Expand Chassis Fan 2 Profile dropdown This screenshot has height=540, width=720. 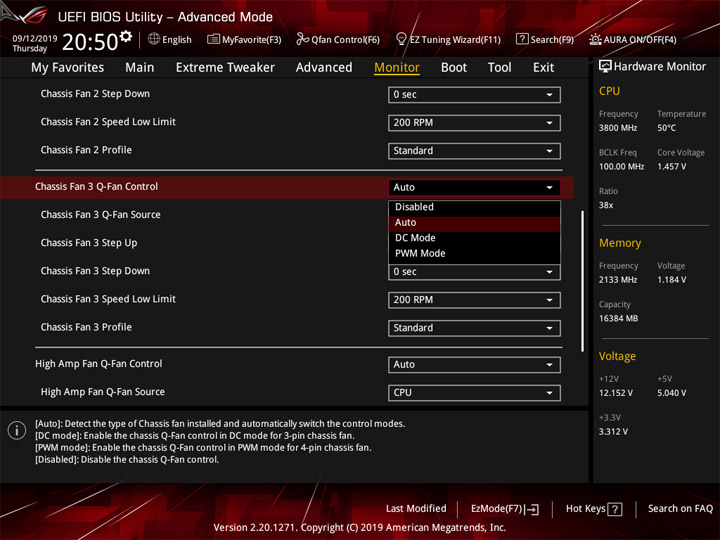pos(474,151)
